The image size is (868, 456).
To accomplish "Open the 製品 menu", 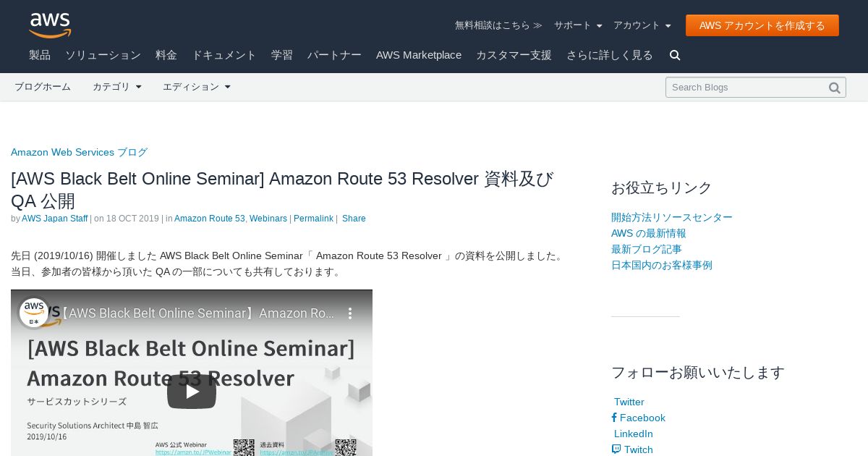I will (x=40, y=55).
